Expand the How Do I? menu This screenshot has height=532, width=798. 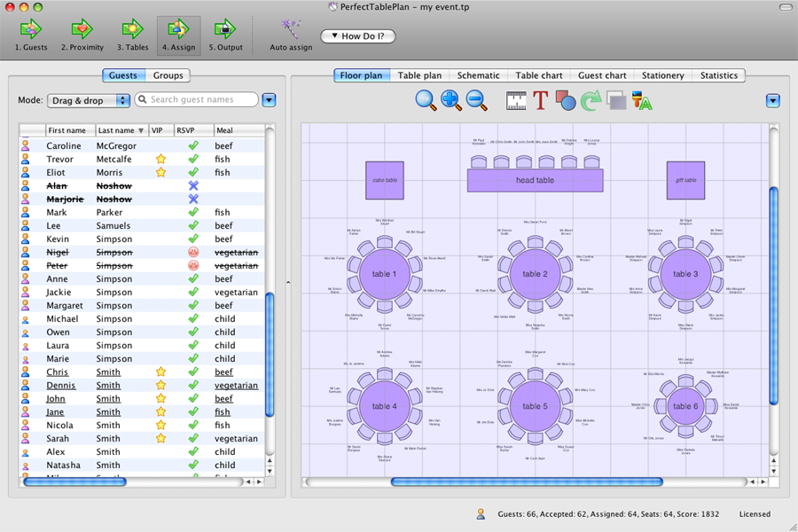pos(357,36)
